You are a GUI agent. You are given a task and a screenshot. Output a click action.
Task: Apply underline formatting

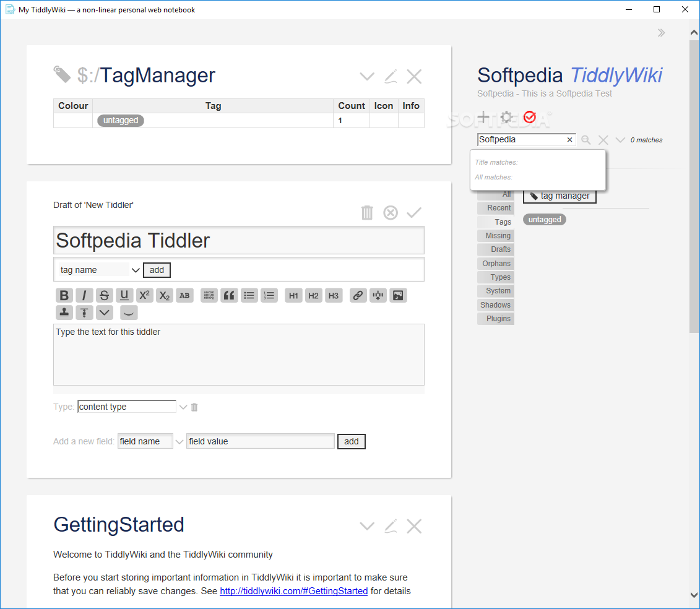point(124,295)
